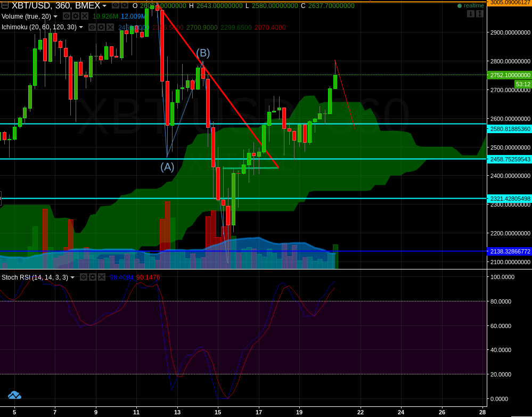Image resolution: width=532 pixels, height=417 pixels.
Task: Select the 2458.75259543 cyan price label
Action: 509,159
